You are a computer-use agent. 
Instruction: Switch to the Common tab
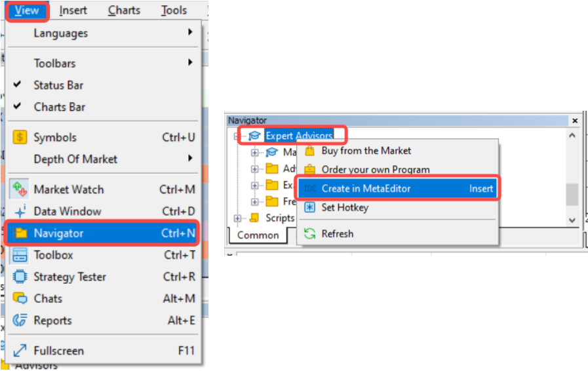[x=258, y=235]
